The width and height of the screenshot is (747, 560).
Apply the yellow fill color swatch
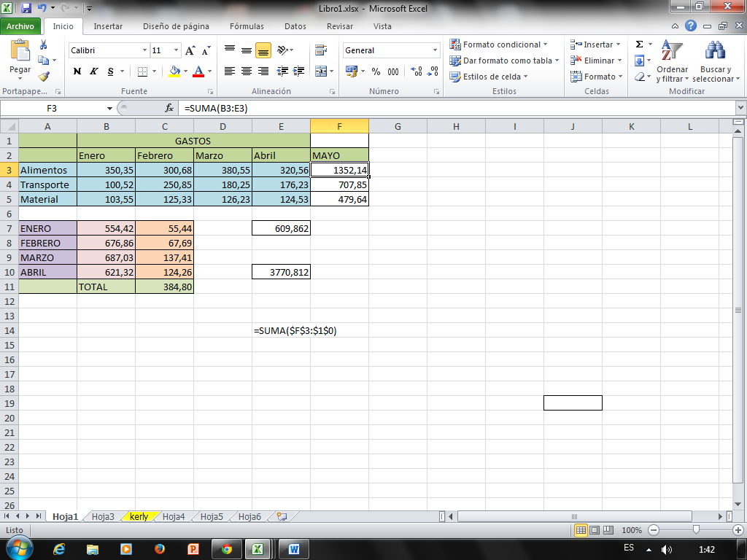click(x=174, y=71)
